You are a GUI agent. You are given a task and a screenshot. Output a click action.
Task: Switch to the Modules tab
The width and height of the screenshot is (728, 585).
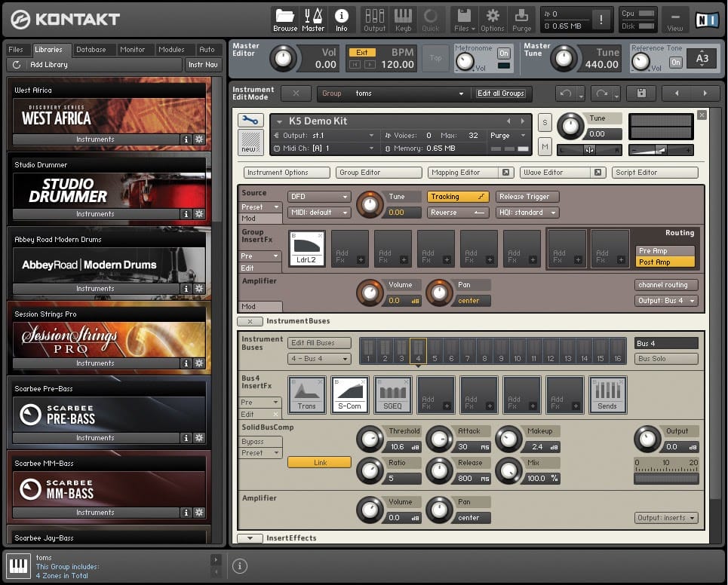[171, 50]
